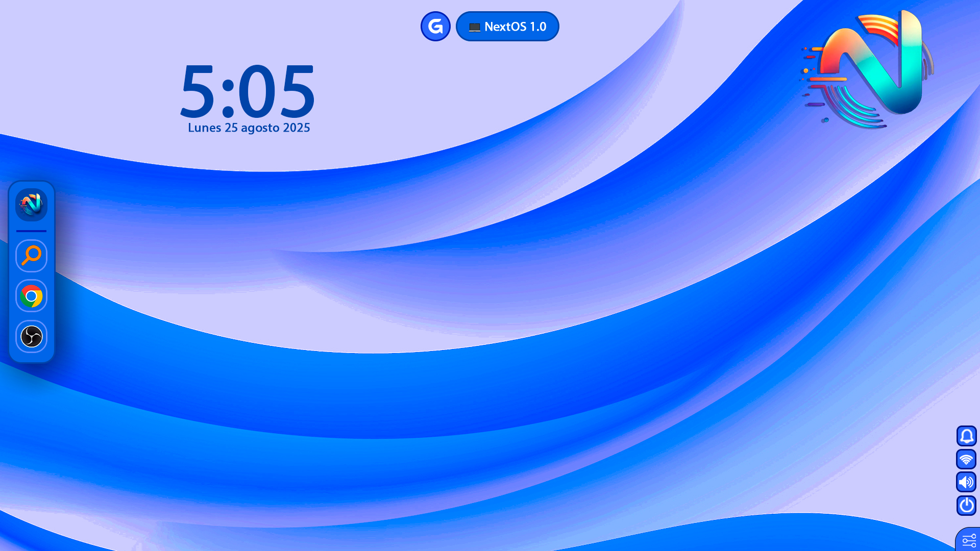Open the orange magnifier search in the dock

[x=31, y=256]
